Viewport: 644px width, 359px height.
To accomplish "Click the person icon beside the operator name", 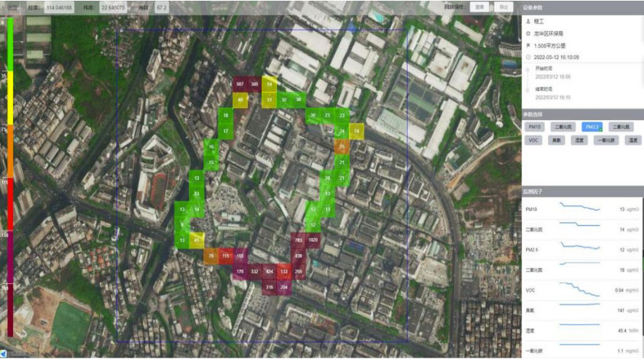I will coord(528,22).
